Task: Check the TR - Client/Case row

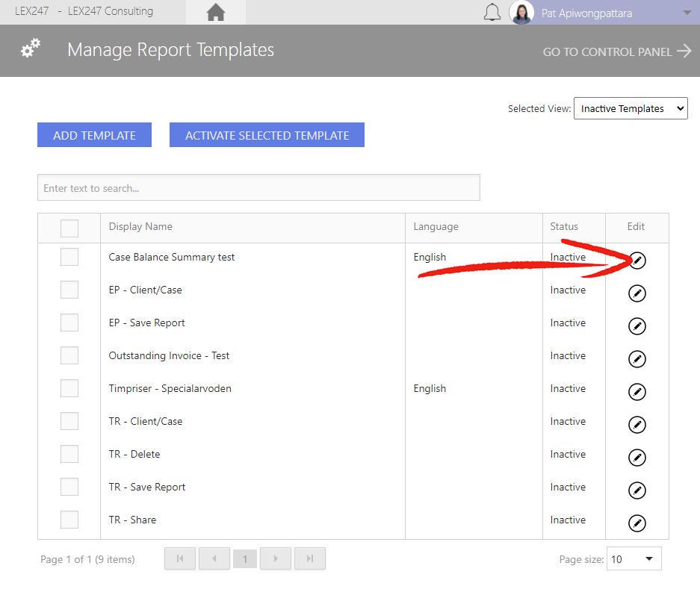Action: [x=69, y=421]
